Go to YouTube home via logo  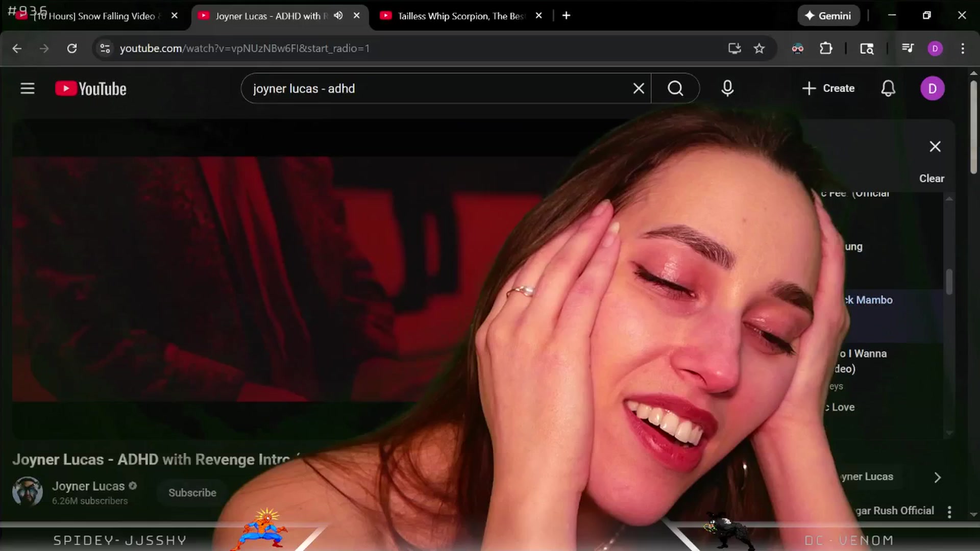[91, 89]
